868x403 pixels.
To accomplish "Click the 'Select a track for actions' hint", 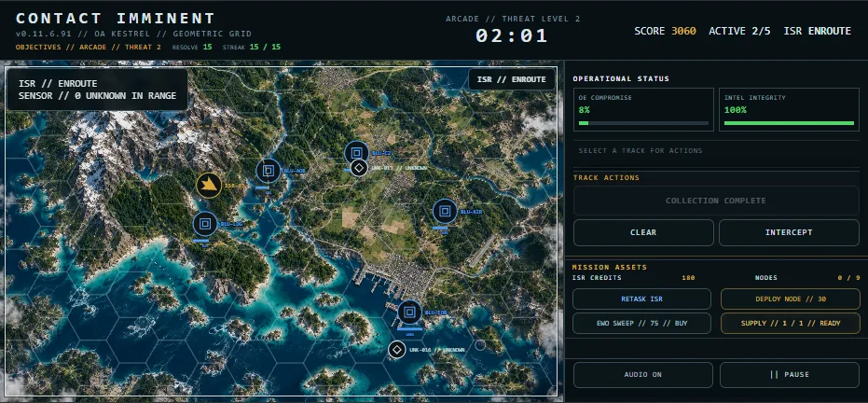I will [x=641, y=150].
